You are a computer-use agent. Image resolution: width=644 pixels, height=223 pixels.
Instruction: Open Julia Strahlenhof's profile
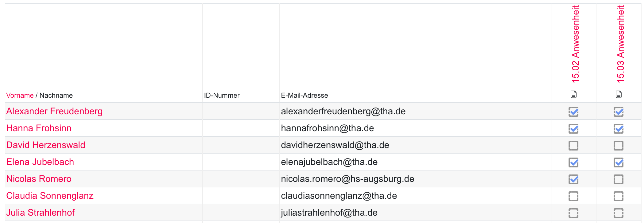[40, 213]
